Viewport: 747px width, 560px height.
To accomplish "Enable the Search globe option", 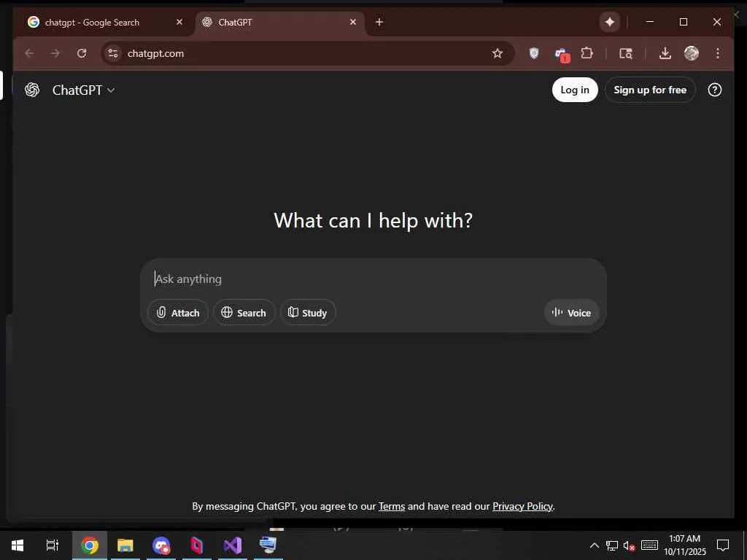I will (x=244, y=312).
